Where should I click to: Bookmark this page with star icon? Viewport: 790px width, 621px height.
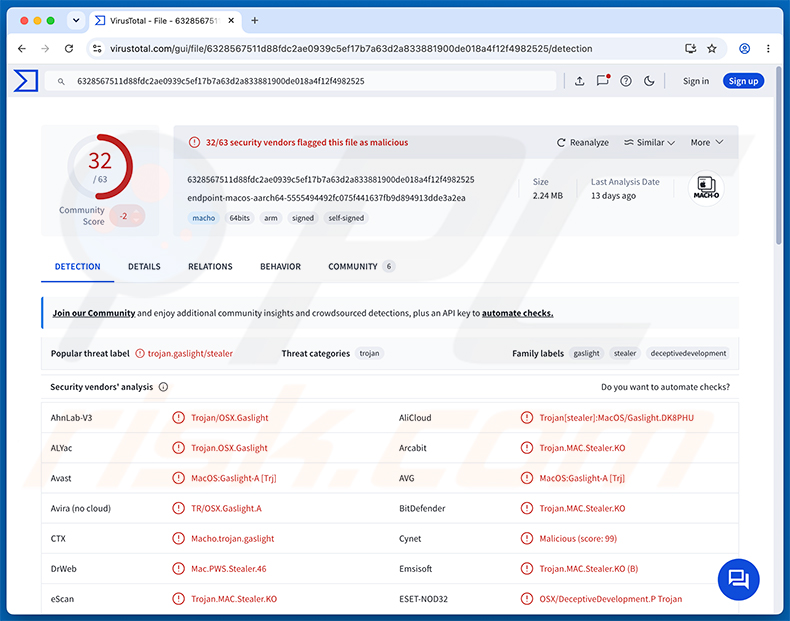(711, 48)
